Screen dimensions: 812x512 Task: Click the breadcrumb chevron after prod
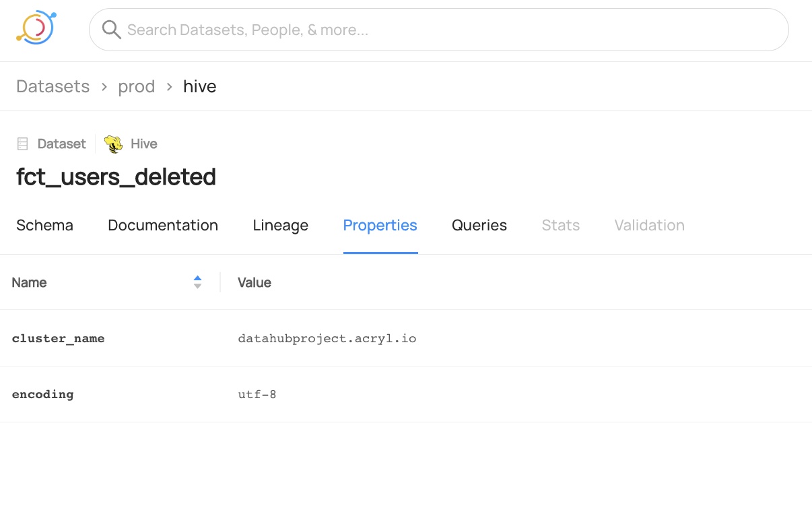pyautogui.click(x=168, y=86)
